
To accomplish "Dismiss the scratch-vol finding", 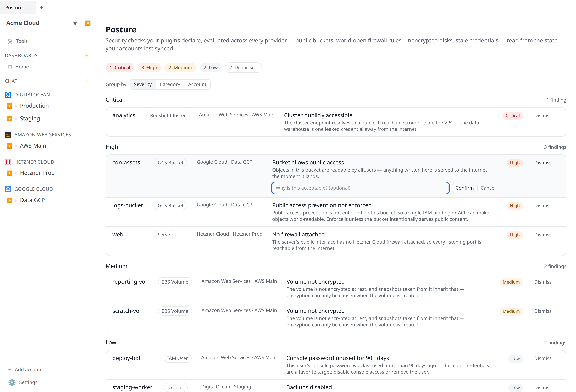I will click(543, 311).
